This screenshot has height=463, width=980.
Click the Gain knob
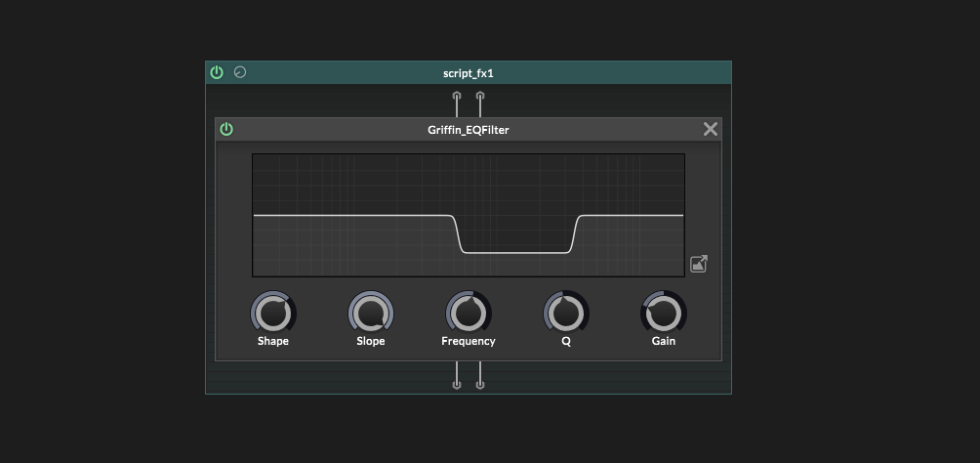(663, 313)
